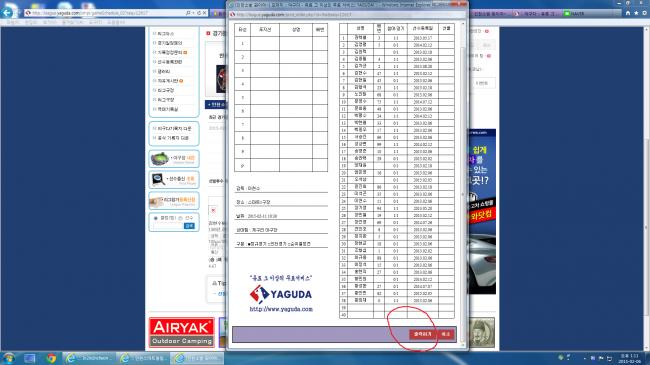Refresh the page via address bar icon
This screenshot has height=365, width=650.
[199, 13]
